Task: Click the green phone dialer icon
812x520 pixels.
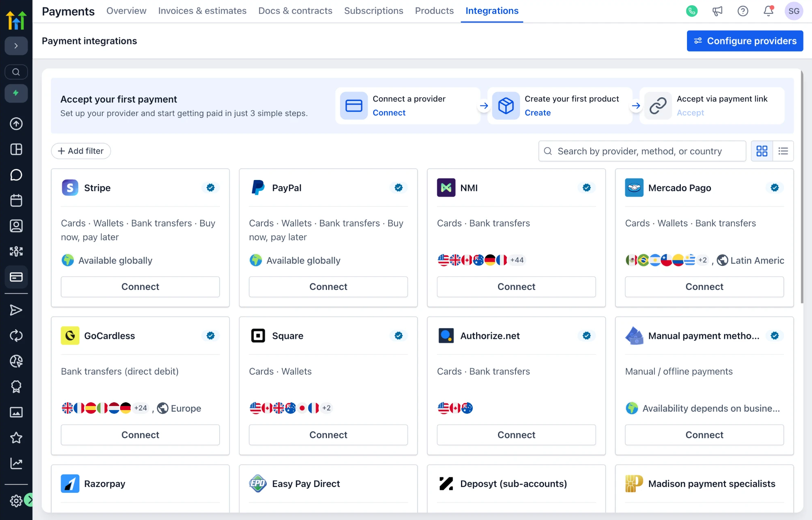Action: (x=691, y=11)
